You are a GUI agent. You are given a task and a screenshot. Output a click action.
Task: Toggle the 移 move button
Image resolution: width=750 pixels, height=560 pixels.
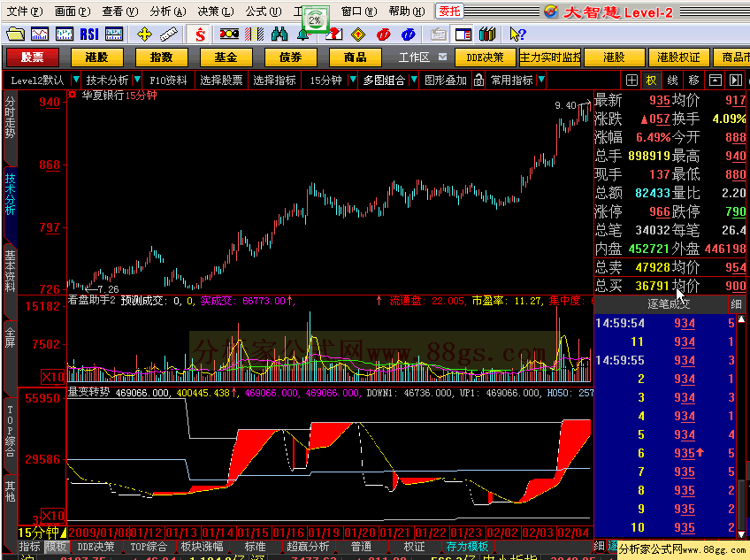693,80
